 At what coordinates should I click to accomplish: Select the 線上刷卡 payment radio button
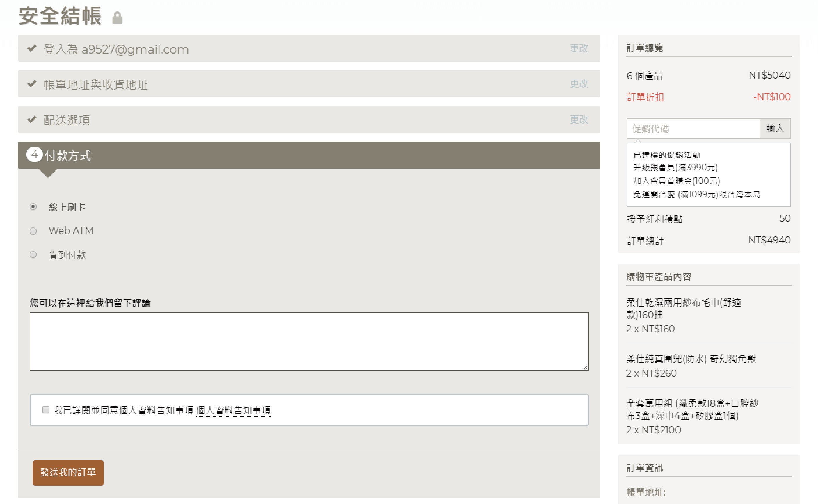point(33,207)
